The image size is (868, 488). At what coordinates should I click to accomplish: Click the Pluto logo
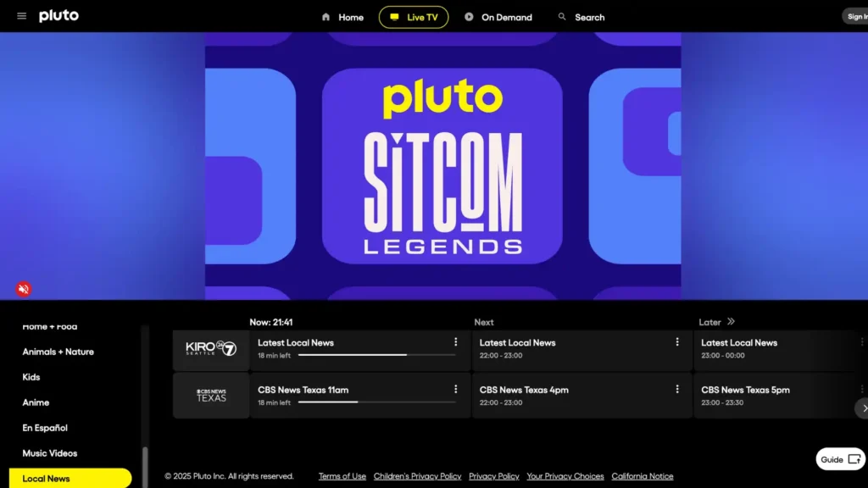coord(58,16)
